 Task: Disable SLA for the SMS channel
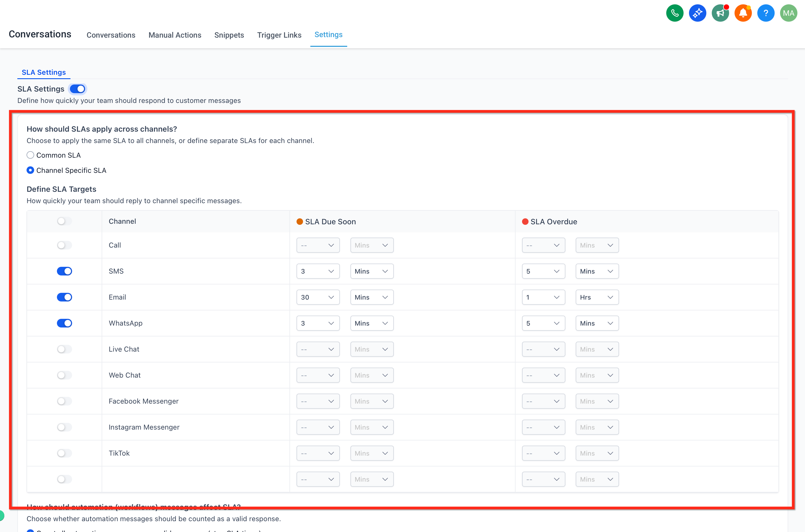pos(64,271)
